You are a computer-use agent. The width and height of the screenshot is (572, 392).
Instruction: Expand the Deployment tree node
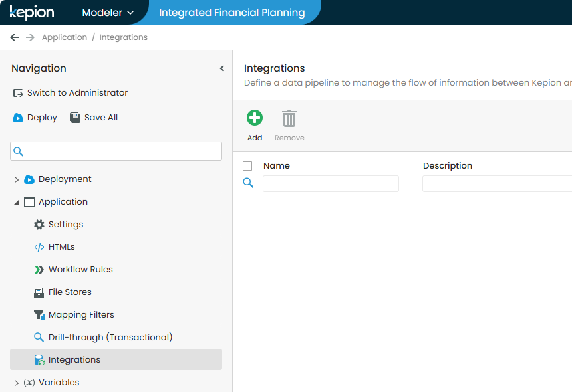pyautogui.click(x=17, y=179)
